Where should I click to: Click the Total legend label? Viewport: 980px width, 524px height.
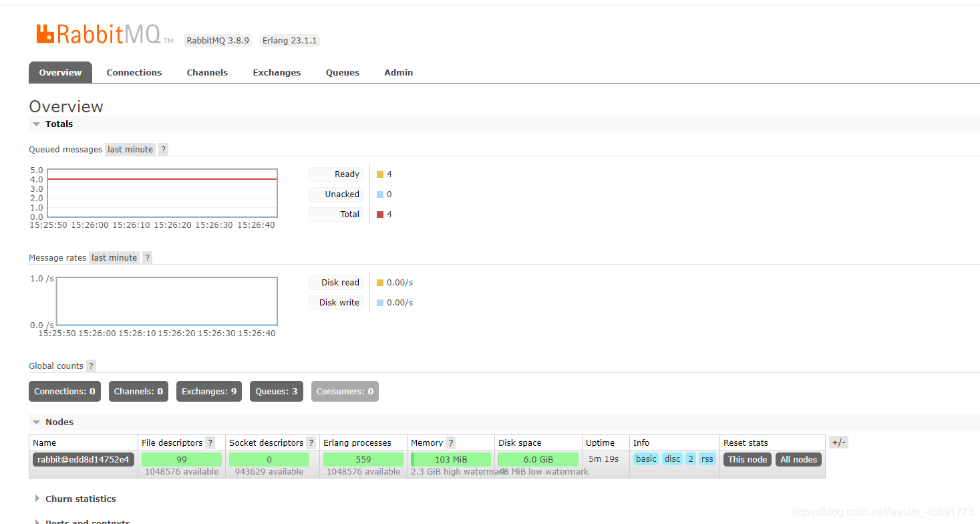(336, 215)
